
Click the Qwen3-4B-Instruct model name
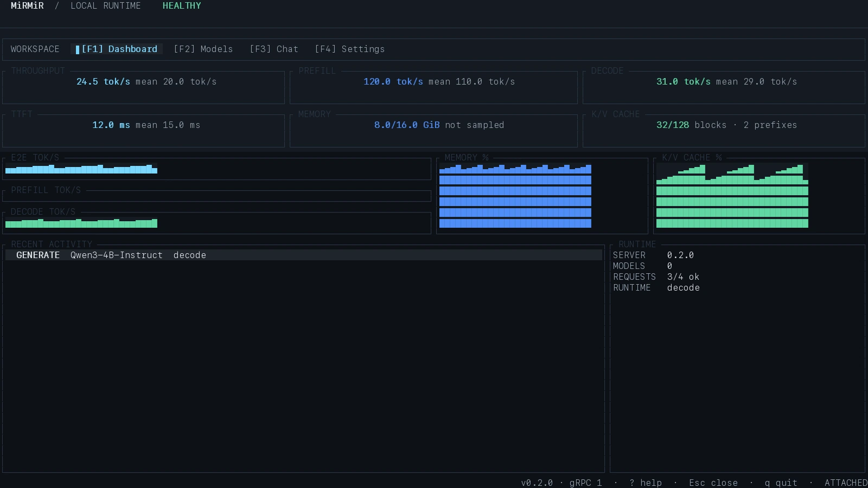click(x=117, y=255)
